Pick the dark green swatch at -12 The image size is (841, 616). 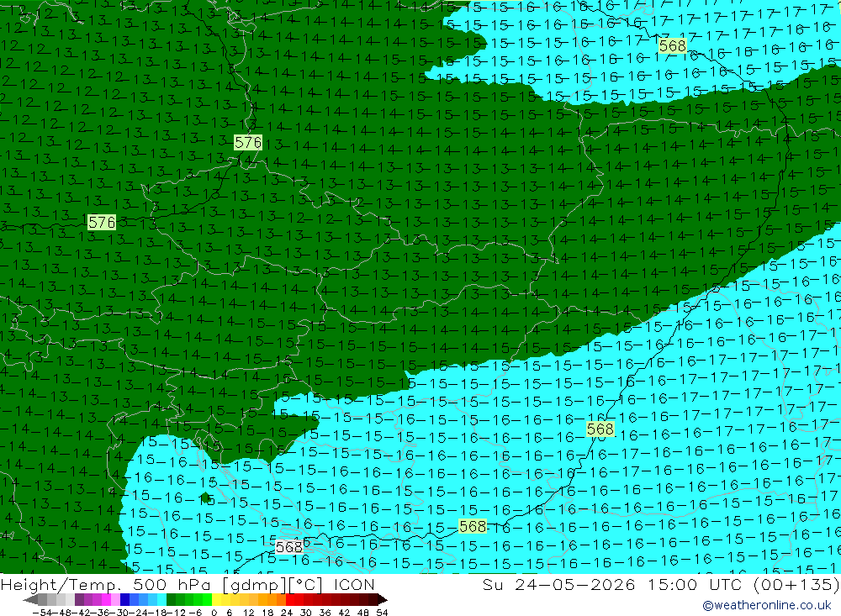pos(171,600)
